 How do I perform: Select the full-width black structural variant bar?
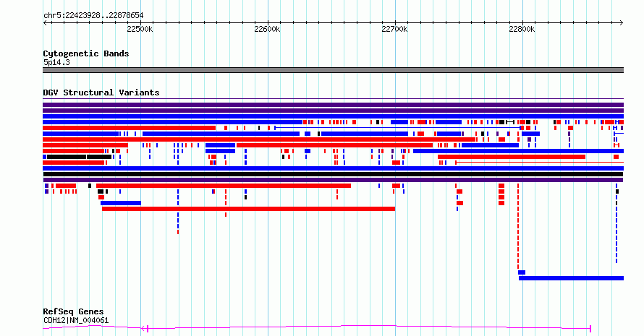tap(333, 174)
